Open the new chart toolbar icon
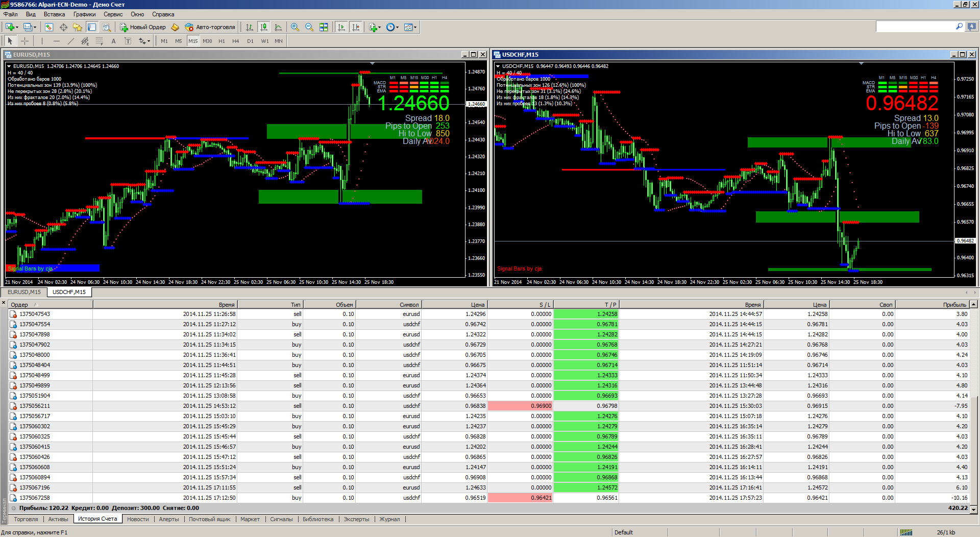 tap(10, 27)
